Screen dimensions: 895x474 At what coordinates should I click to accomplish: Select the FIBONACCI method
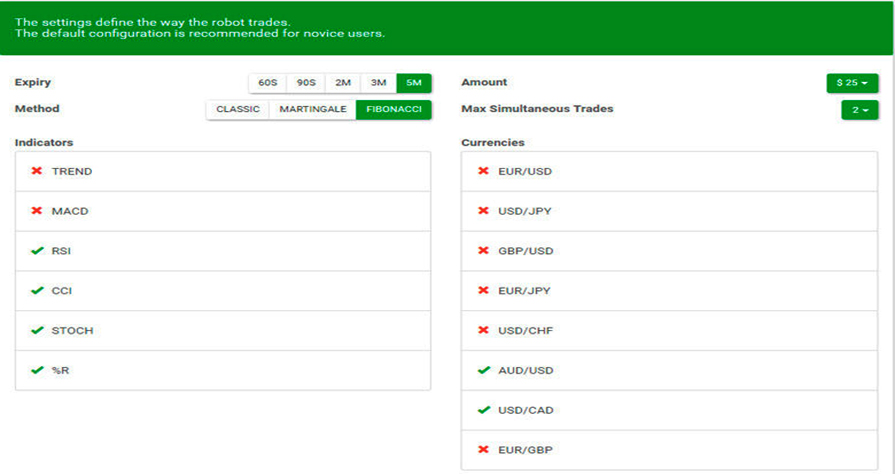pyautogui.click(x=393, y=109)
